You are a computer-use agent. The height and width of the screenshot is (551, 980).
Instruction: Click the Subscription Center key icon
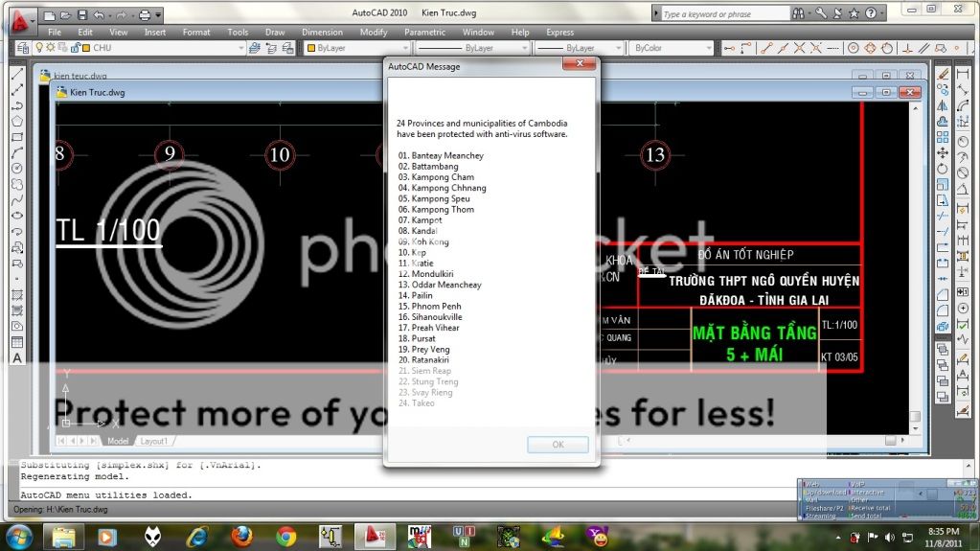(821, 13)
